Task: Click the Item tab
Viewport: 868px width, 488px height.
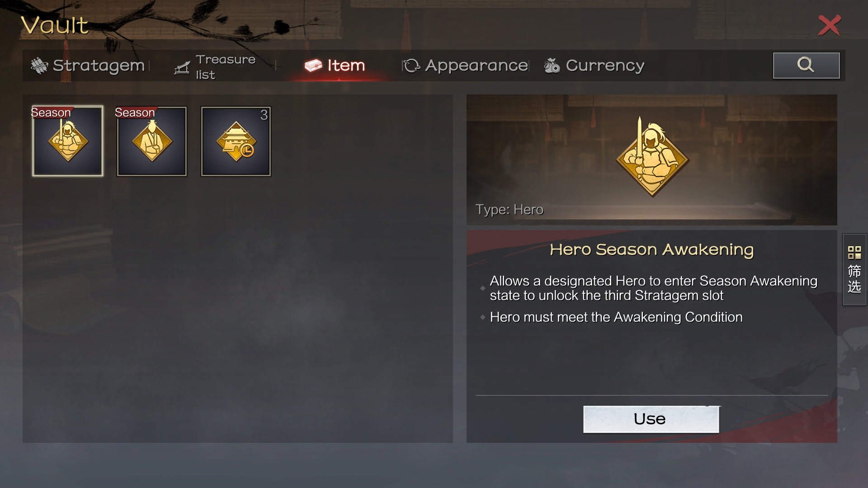Action: pos(335,66)
